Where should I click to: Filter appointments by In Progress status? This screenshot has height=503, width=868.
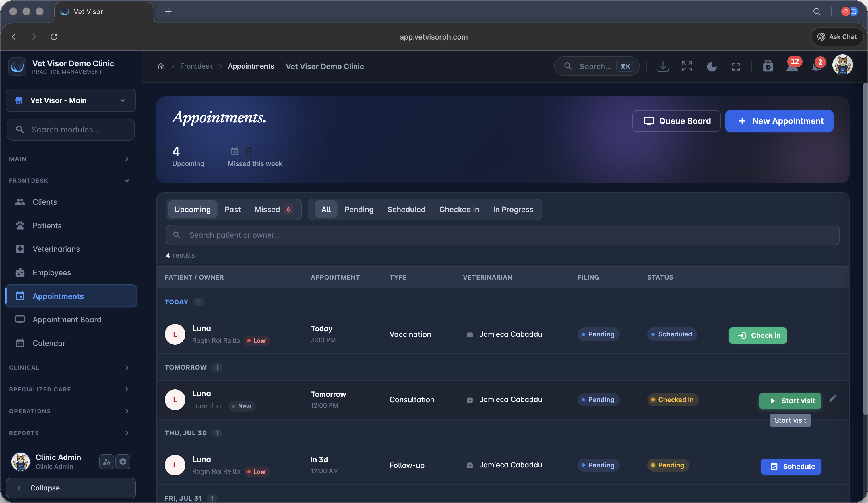click(x=513, y=210)
